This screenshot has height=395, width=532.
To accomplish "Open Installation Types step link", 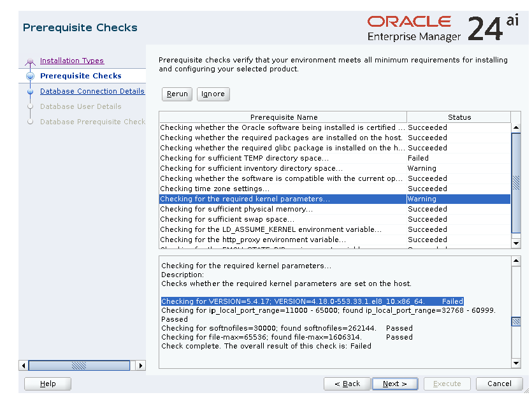I will pos(71,61).
